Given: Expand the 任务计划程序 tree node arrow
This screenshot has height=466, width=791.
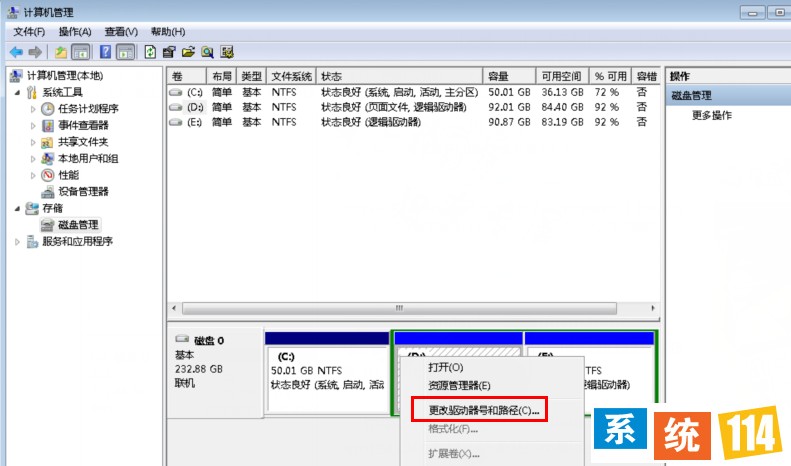Looking at the screenshot, I should pos(33,109).
